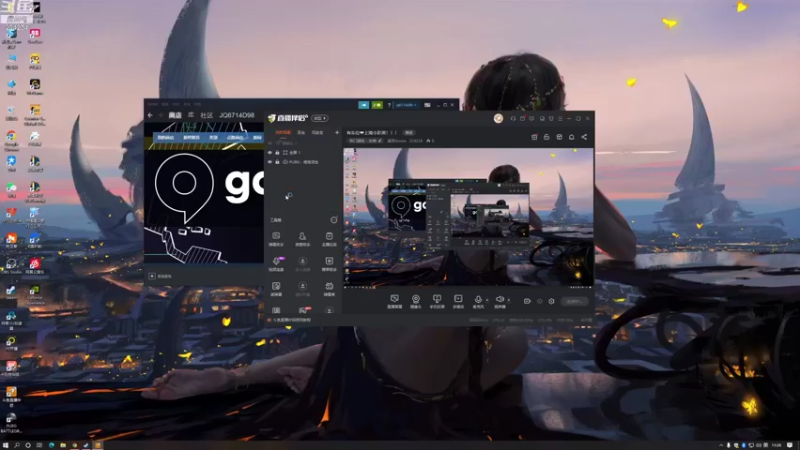Image resolution: width=800 pixels, height=450 pixels.
Task: Add a mobile screen cast source
Action: pyautogui.click(x=437, y=301)
